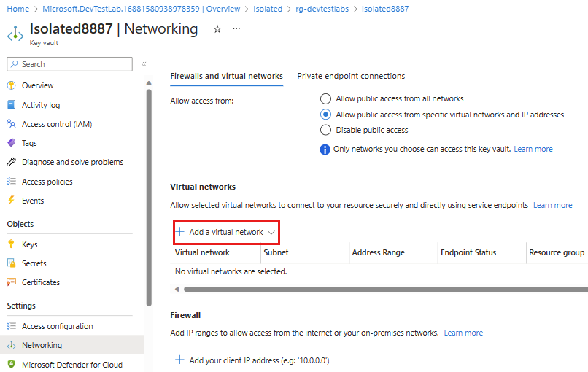Viewport: 588px width, 372px height.
Task: Open the more options ellipsis in header
Action: (x=236, y=29)
